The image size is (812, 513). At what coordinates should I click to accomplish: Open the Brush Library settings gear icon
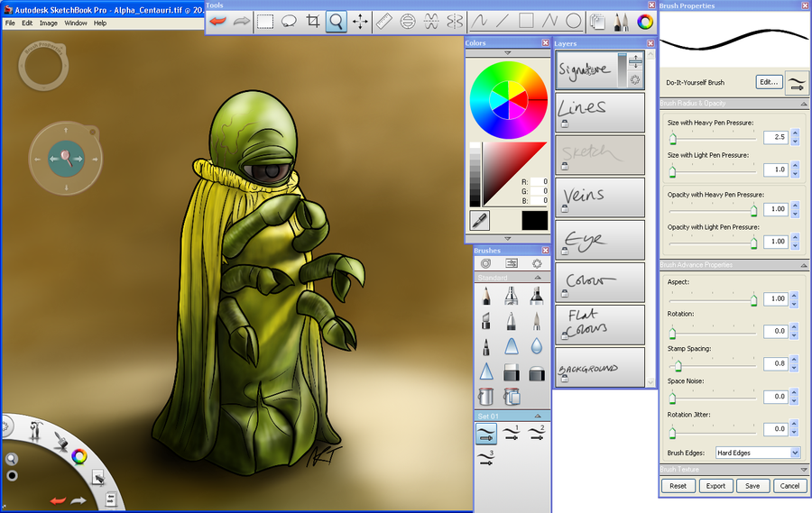coord(537,263)
